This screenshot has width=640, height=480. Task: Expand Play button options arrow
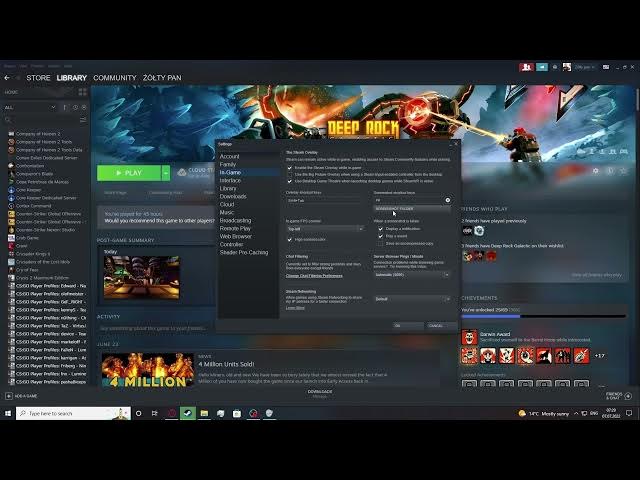[166, 173]
